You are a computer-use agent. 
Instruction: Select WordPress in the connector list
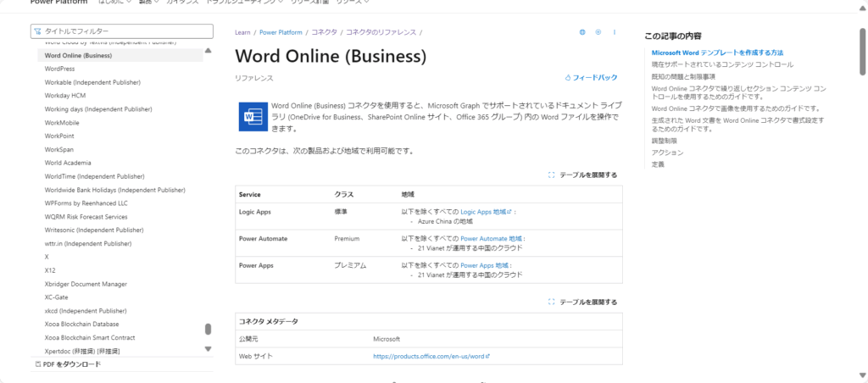click(x=60, y=69)
